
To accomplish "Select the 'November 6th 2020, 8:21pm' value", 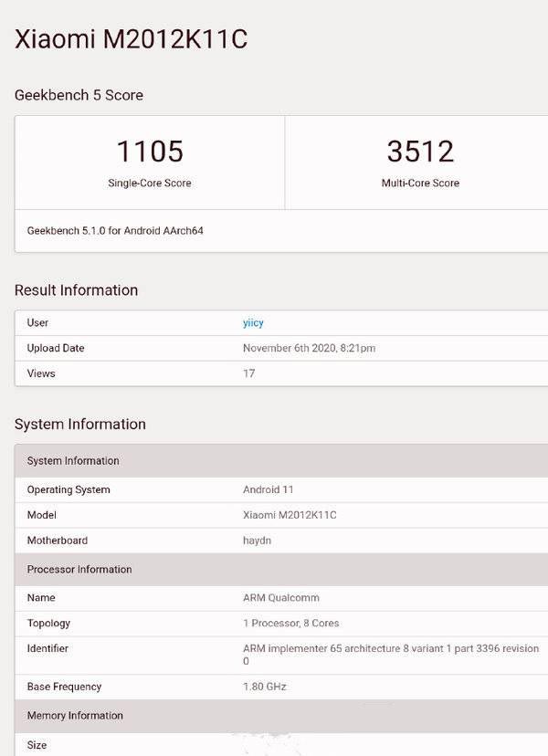I will tap(309, 348).
